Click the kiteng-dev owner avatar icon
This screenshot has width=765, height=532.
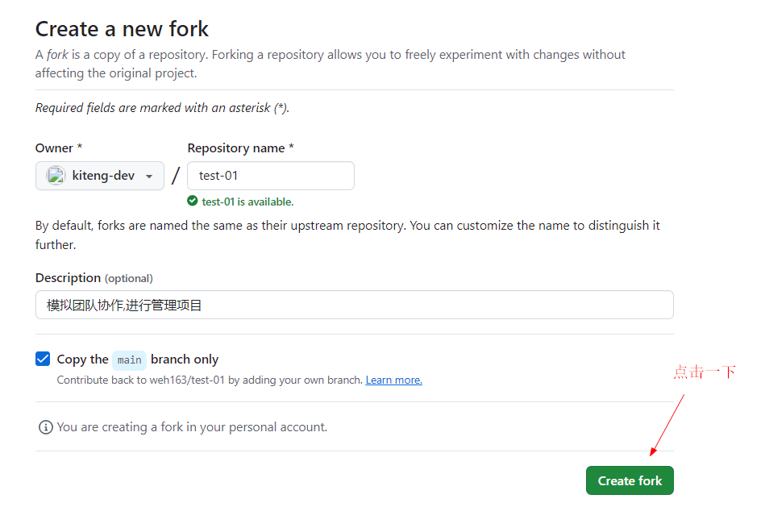[x=56, y=176]
